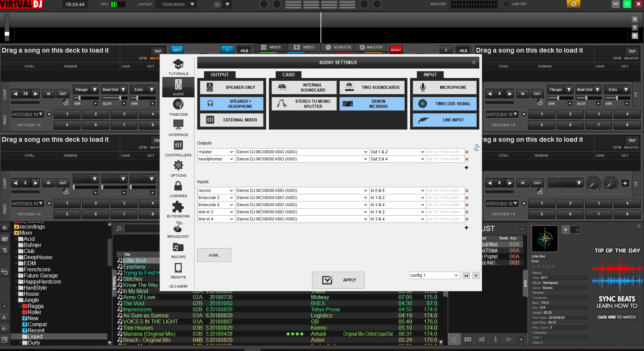Click the browser search magnifier icon
644x351 pixels.
[119, 229]
